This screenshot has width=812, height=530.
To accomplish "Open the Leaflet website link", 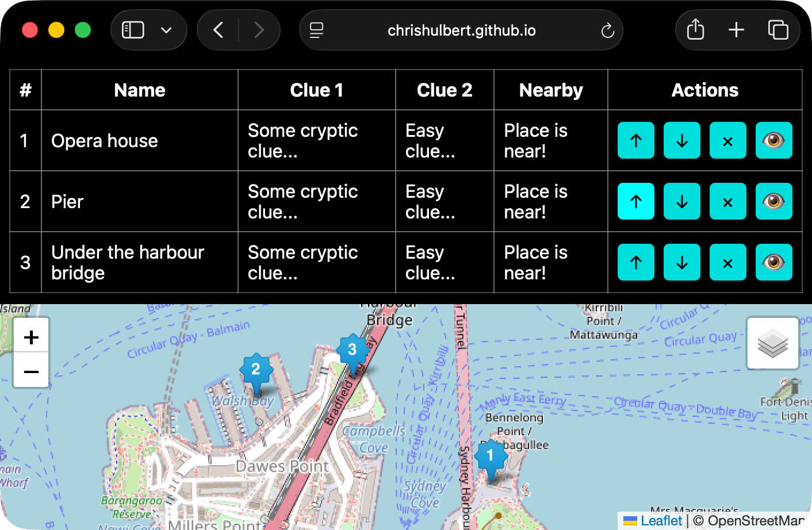I will tap(661, 520).
